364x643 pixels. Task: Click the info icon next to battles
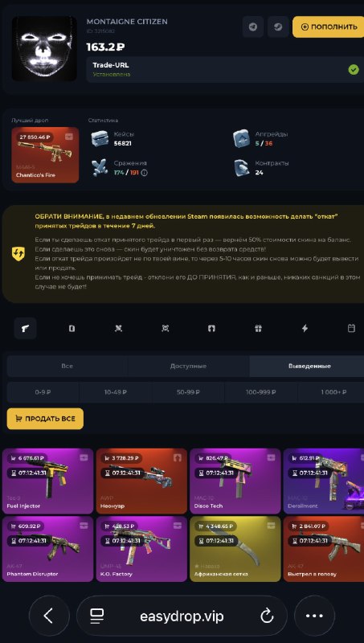145,173
